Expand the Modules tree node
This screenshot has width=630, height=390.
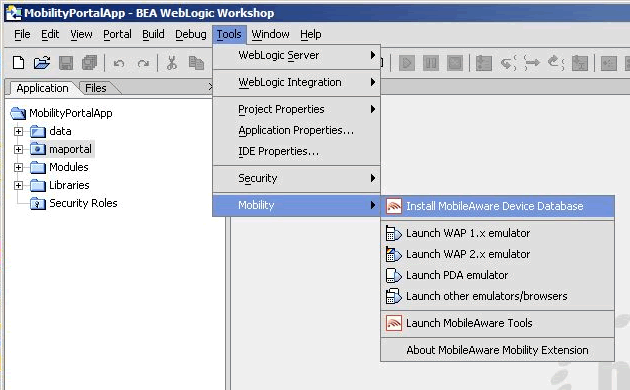pos(18,167)
